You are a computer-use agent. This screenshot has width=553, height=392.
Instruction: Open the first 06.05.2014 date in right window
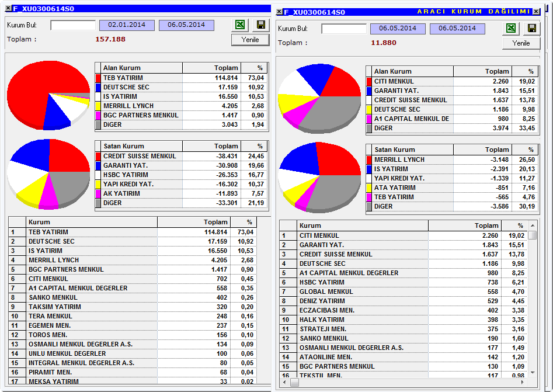pos(398,29)
